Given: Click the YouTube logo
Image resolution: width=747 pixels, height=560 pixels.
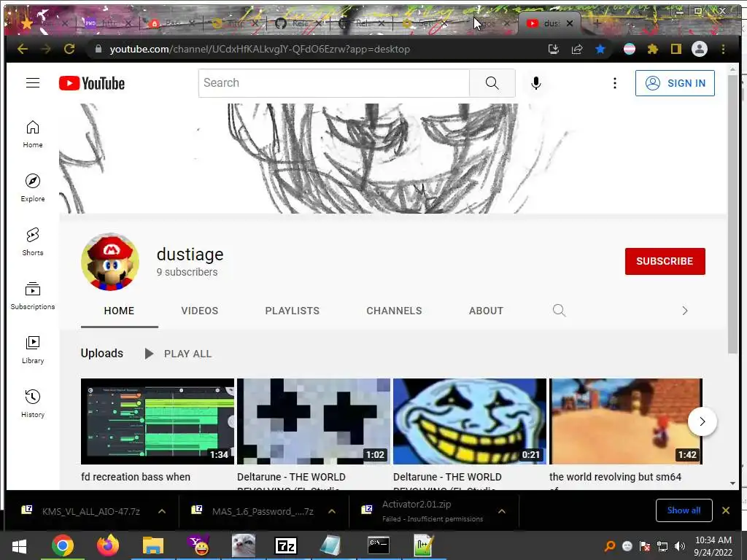Looking at the screenshot, I should pos(92,83).
